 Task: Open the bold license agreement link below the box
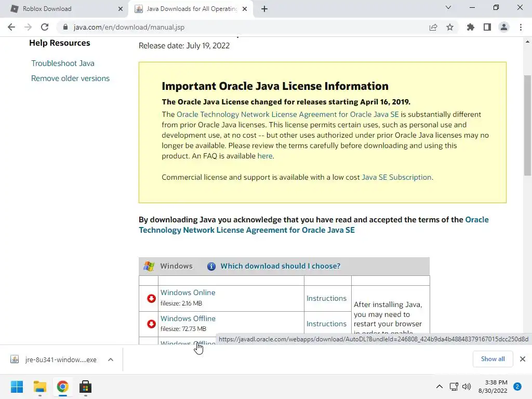[314, 225]
